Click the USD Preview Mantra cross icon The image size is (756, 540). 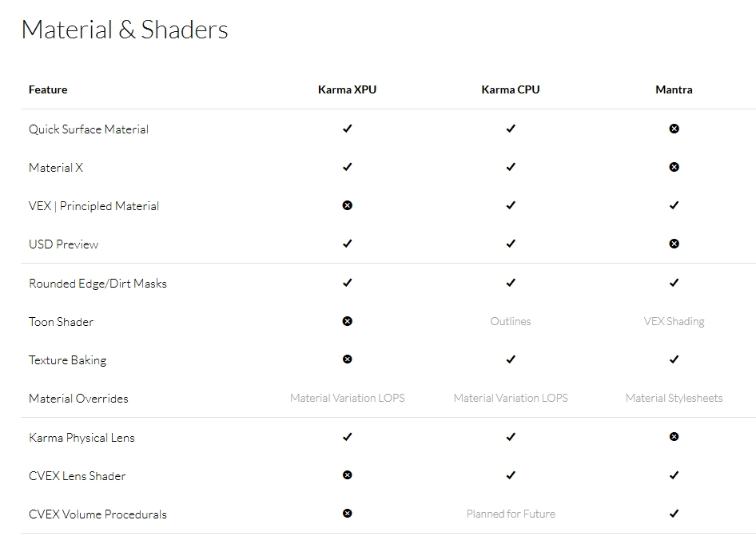[674, 244]
